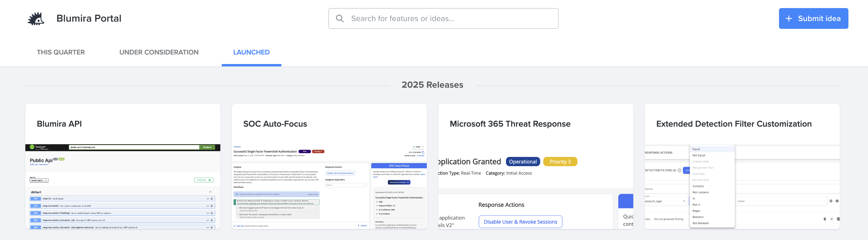This screenshot has width=868, height=240.
Task: Open the Blumira API card title
Action: 59,124
